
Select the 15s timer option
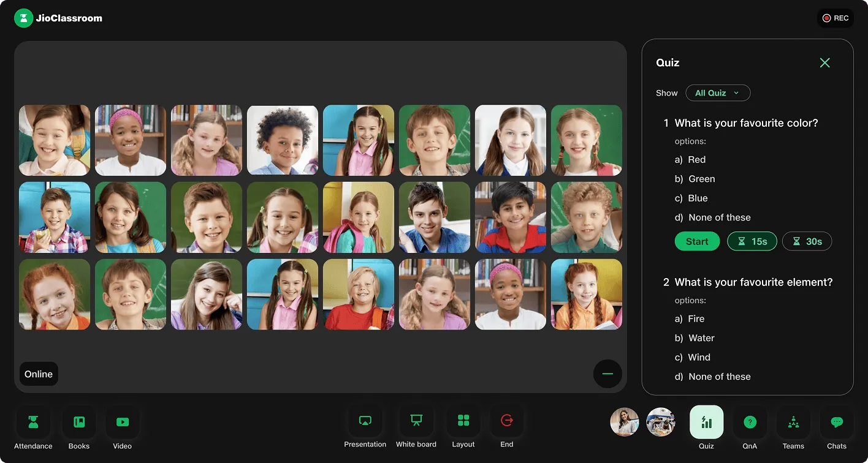752,241
